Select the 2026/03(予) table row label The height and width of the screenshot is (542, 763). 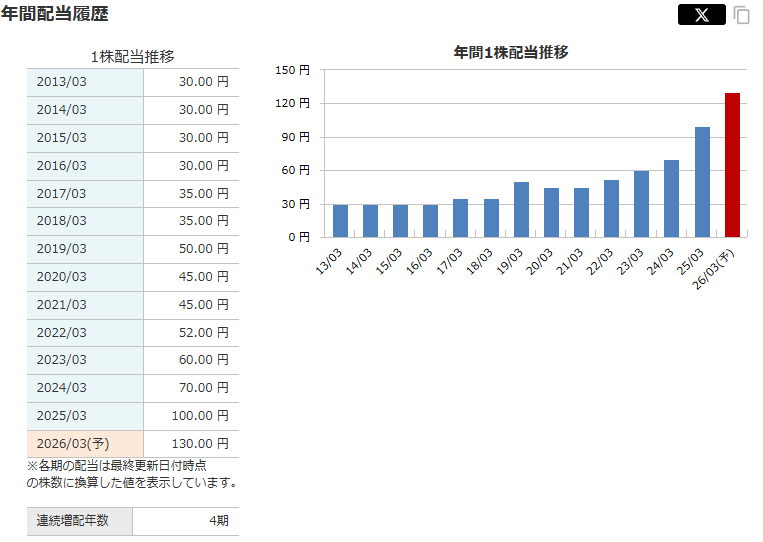[85, 443]
